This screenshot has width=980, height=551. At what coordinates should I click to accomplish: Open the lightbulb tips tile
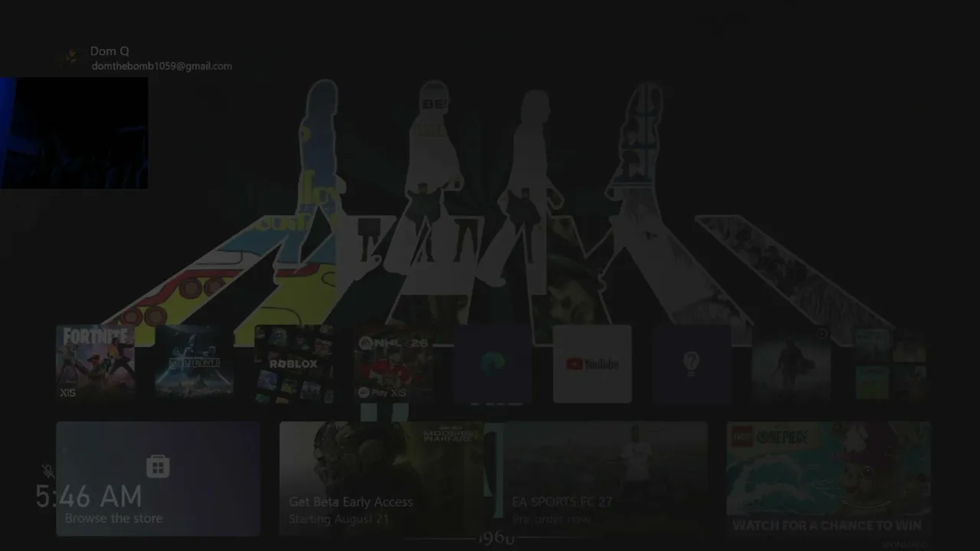tap(692, 364)
